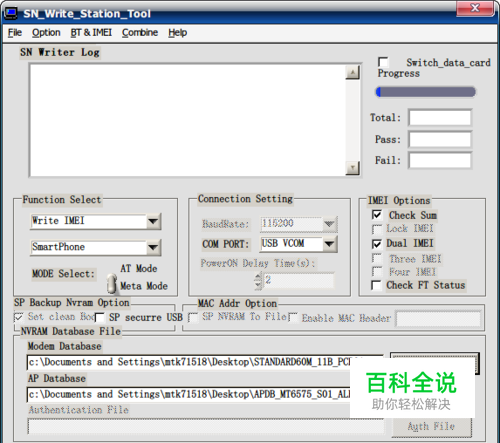
Task: Uncheck the Check Sum option
Action: (x=377, y=215)
